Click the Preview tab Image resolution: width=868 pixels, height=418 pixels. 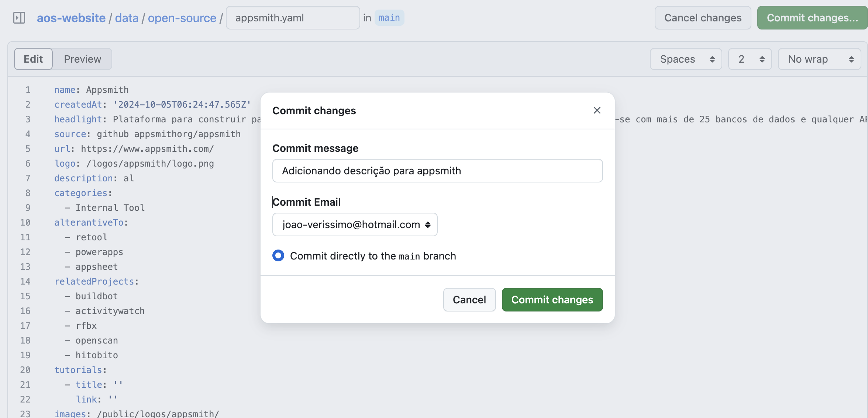(83, 58)
